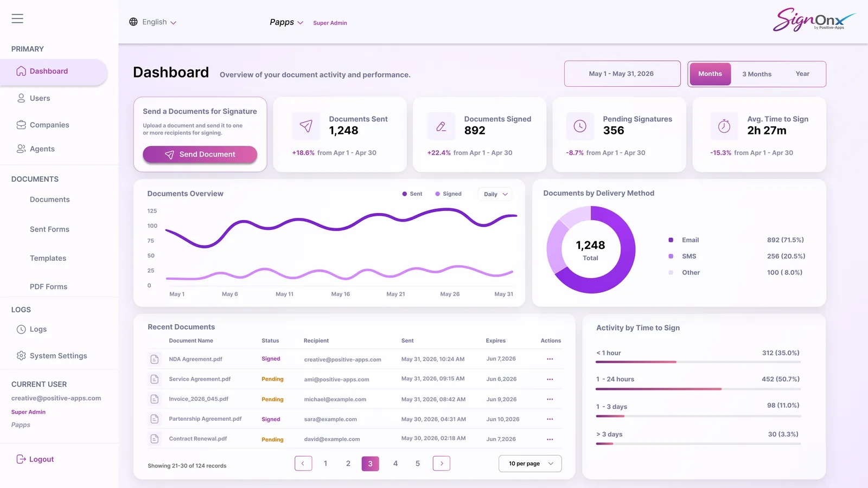868x488 pixels.
Task: Open actions menu for Contract Renewal.pdf
Action: pyautogui.click(x=550, y=439)
